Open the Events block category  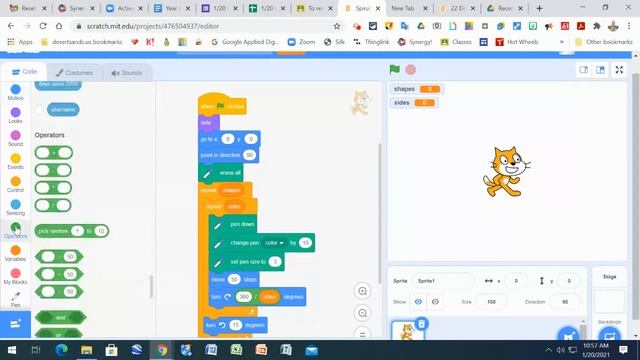tap(16, 161)
